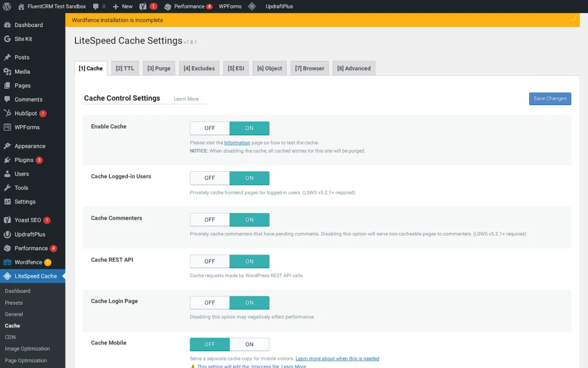Click the Dashboard gauge icon in sidebar
This screenshot has height=368, width=588.
pos(7,25)
